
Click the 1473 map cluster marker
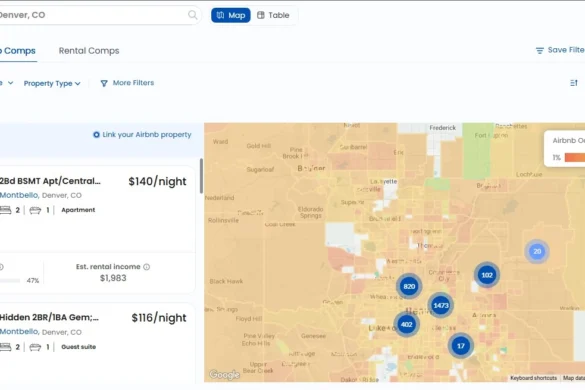pos(441,305)
